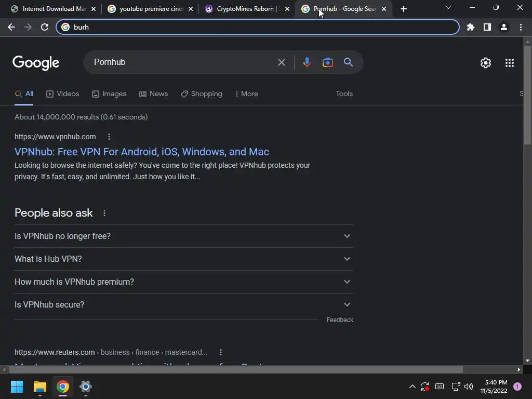Close the youtube premiere tab

(191, 9)
